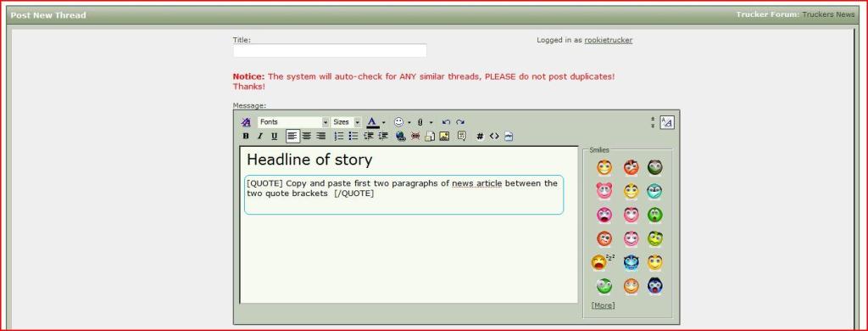This screenshot has width=868, height=331.
Task: Wrap selection in HTML tags (<> icon)
Action: 494,136
